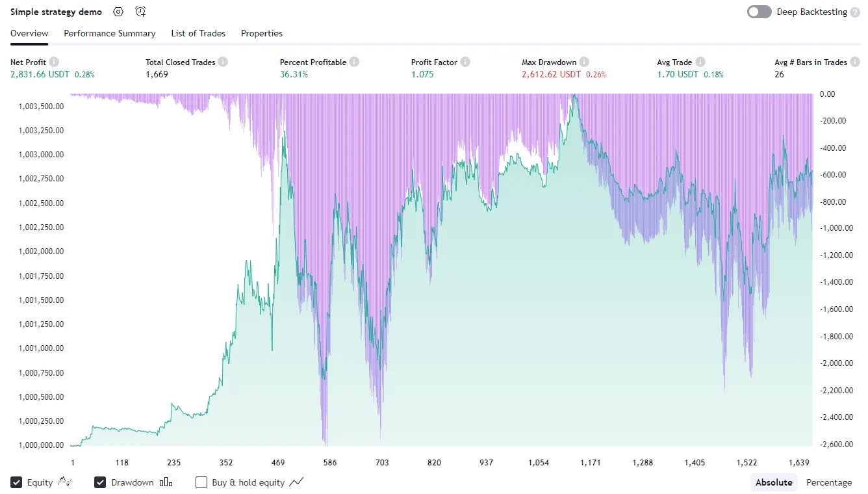Go to the Properties tab
The image size is (868, 494).
tap(261, 33)
